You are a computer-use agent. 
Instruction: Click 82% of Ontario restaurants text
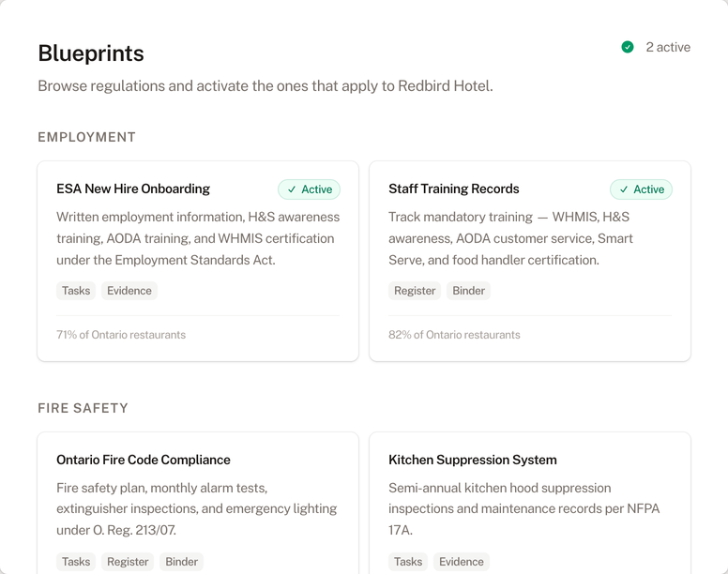point(454,335)
